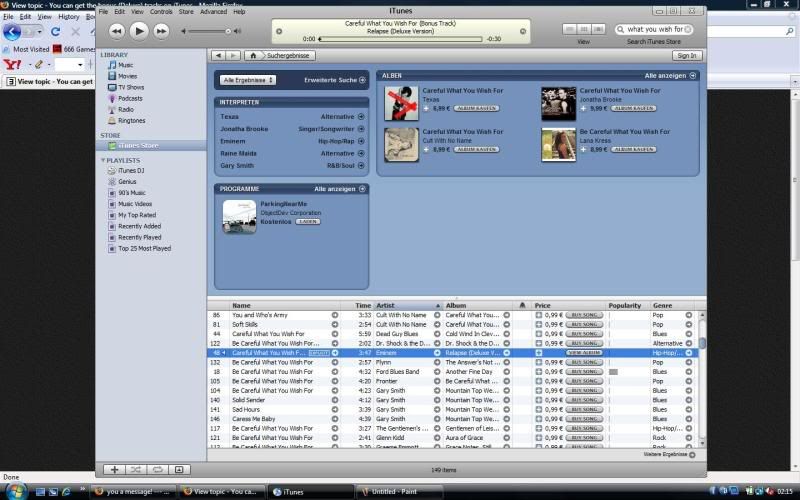The image size is (800, 500).
Task: Click the store Home icon
Action: (x=254, y=56)
